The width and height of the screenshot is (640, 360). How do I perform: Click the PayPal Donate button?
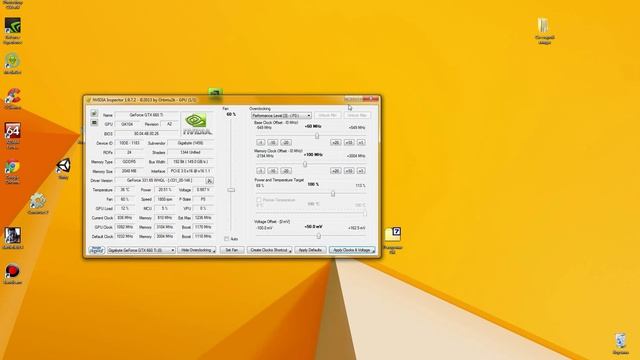coord(96,250)
